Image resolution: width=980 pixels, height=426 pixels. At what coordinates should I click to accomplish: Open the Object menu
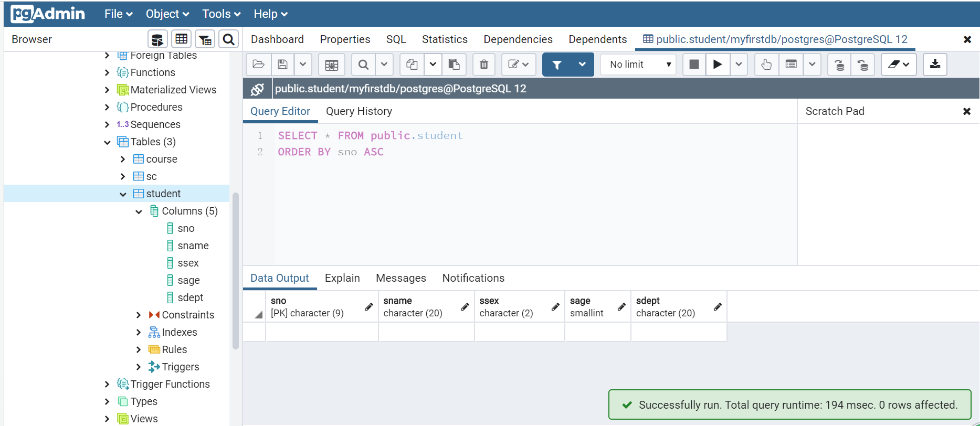[x=167, y=14]
